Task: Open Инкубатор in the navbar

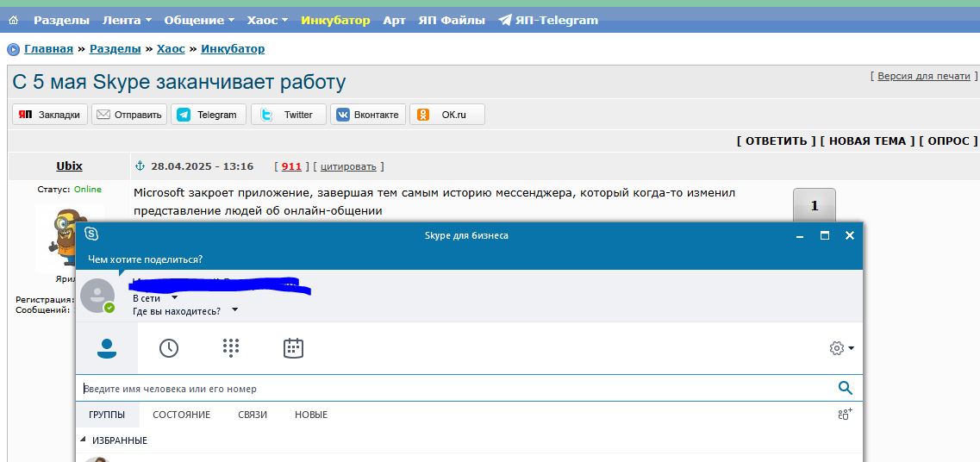Action: 335,20
